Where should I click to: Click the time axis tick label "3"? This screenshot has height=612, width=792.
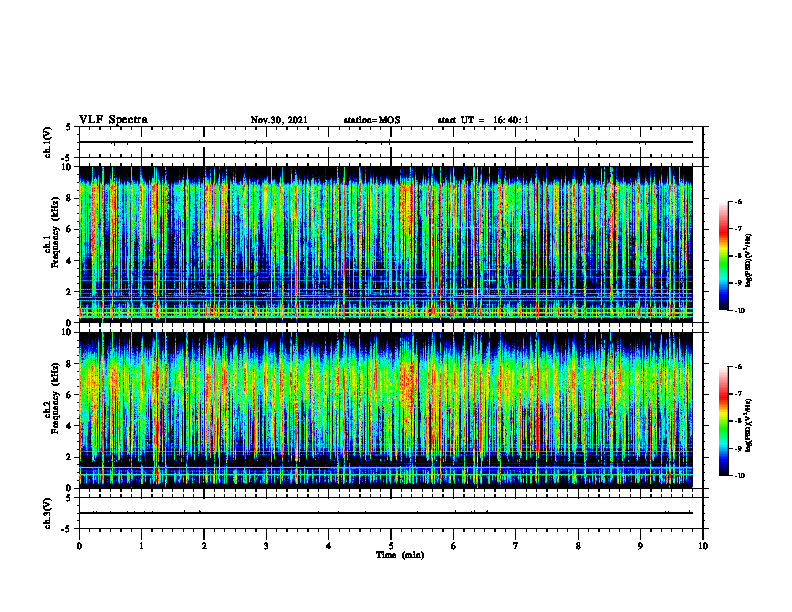pyautogui.click(x=266, y=546)
